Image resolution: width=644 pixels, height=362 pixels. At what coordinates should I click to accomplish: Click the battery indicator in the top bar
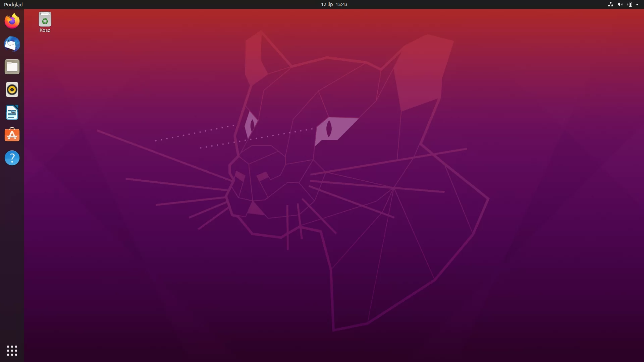630,4
